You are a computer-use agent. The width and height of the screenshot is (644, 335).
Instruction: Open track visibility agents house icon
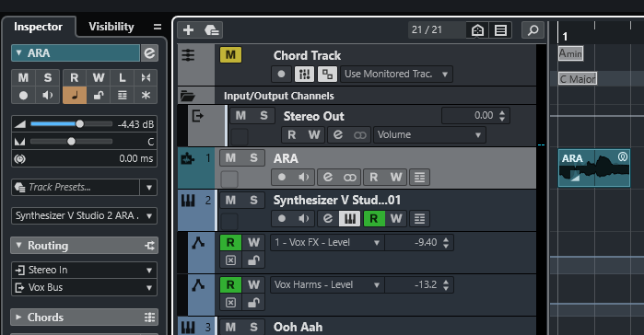pos(477,30)
